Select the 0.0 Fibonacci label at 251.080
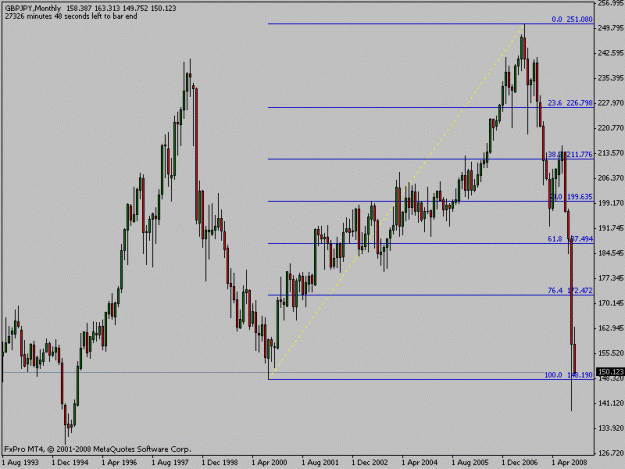The height and width of the screenshot is (469, 625). tap(572, 19)
